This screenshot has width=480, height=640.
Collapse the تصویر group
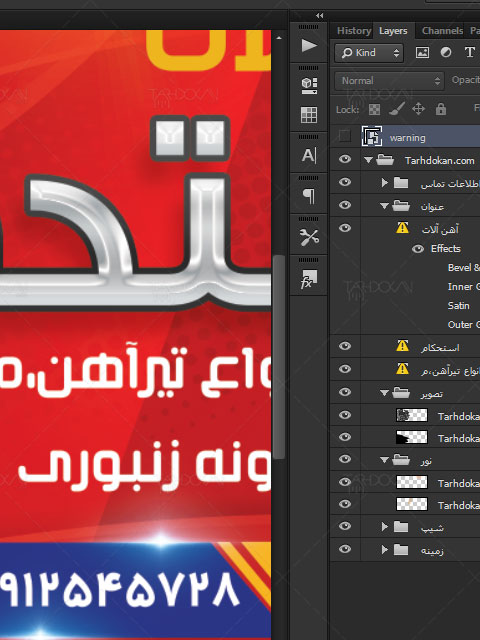pos(384,393)
